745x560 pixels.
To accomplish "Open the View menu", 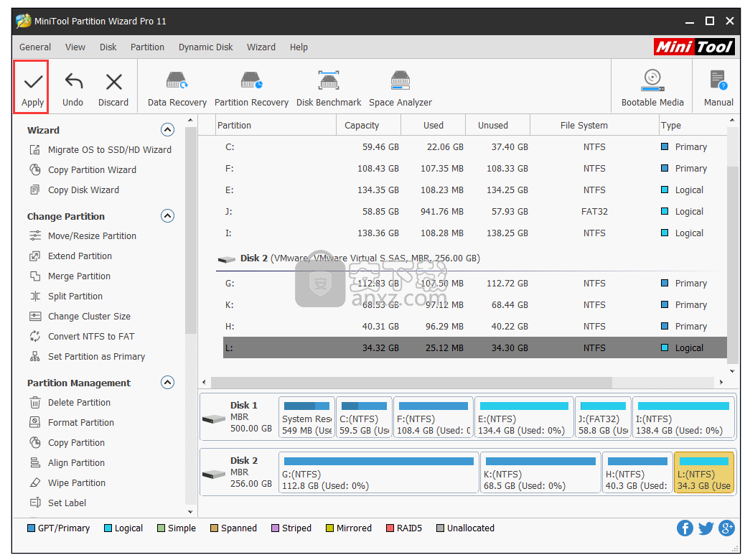I will 75,47.
